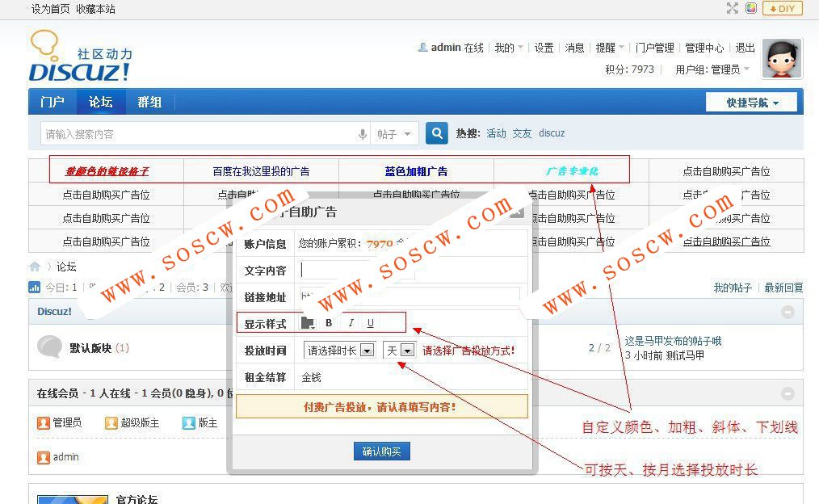Click 退出 to log out

click(745, 48)
